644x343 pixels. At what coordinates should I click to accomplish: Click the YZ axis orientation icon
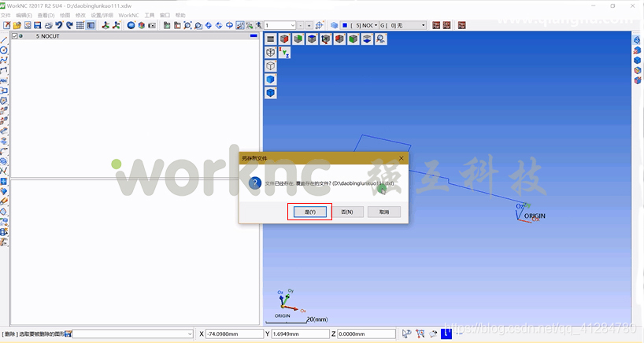284,53
